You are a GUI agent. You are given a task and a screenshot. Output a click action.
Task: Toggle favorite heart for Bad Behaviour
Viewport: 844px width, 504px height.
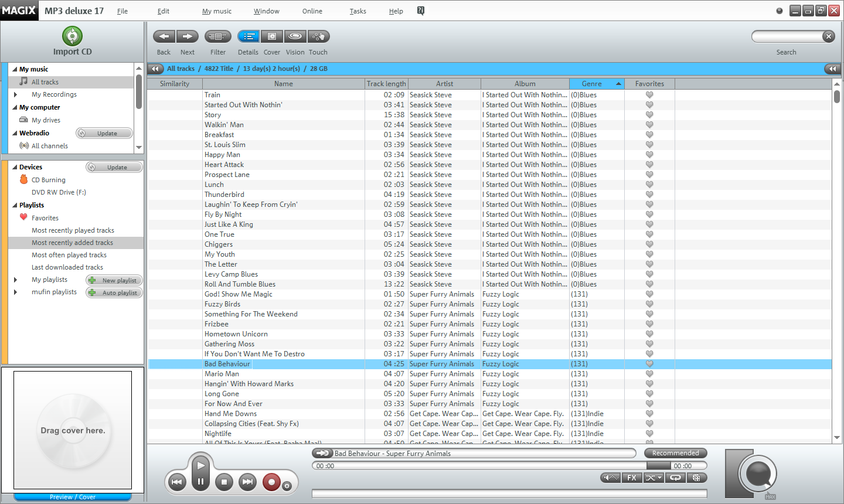pos(649,364)
